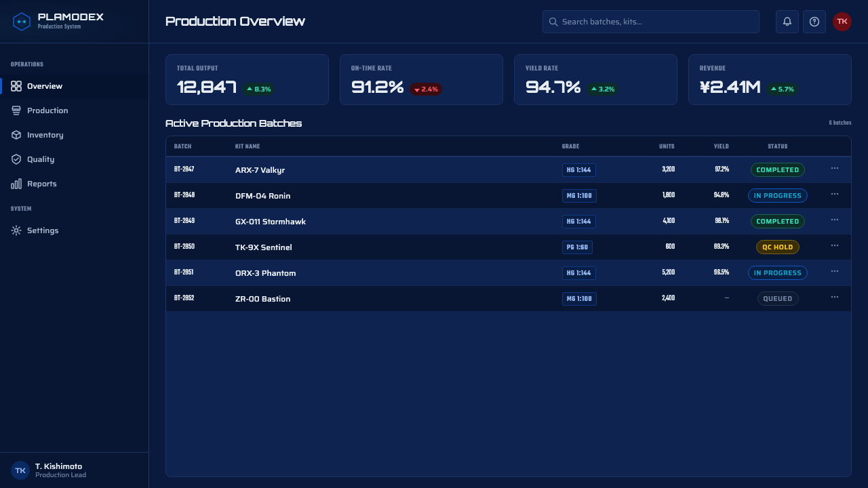
Task: Click IN PROGRESS badge for ORX-3 Phantom
Action: coord(778,273)
